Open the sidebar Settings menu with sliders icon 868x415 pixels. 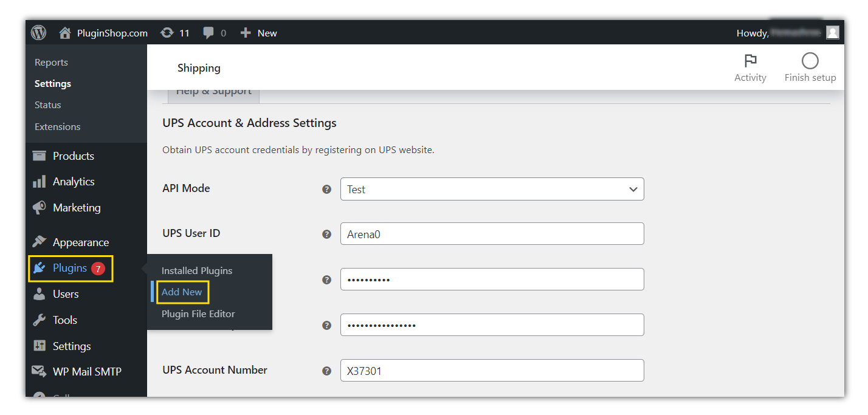click(x=72, y=346)
